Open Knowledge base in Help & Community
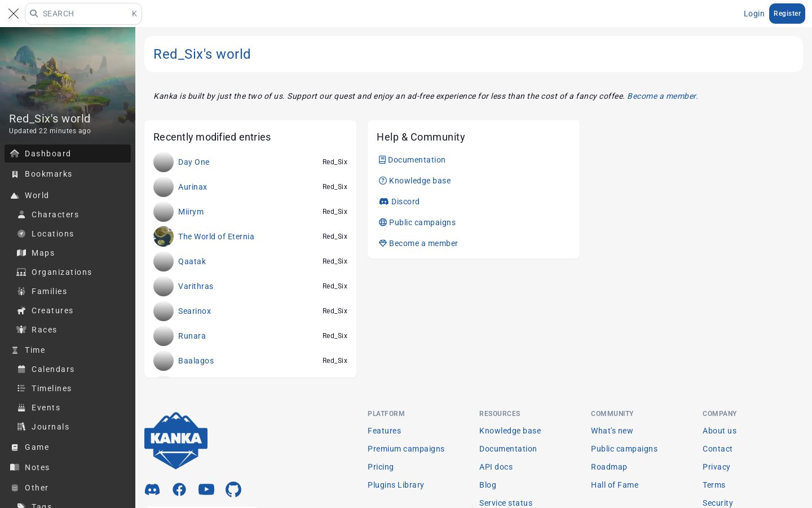Viewport: 812px width, 508px height. tap(415, 181)
